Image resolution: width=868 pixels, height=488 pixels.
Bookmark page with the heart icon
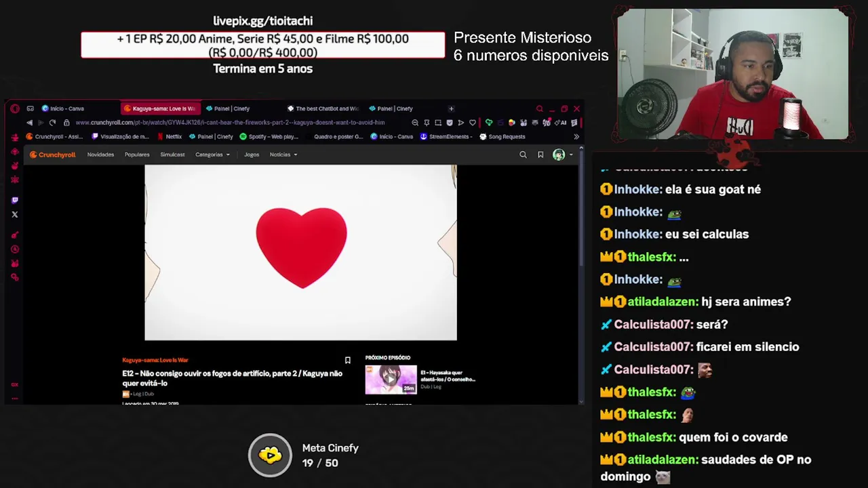click(473, 123)
